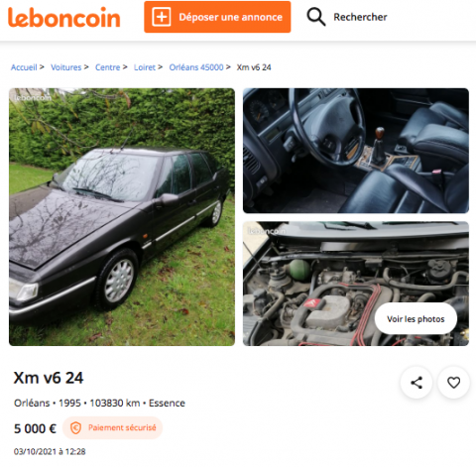Click the leboncoin logo
This screenshot has height=467, width=476.
click(x=64, y=17)
